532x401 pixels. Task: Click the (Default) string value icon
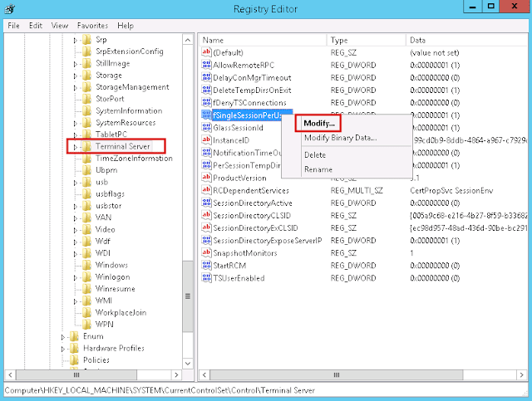(206, 52)
